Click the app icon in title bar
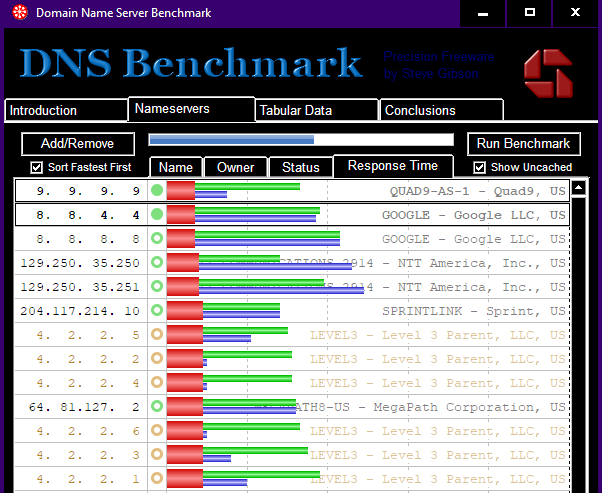 point(20,12)
